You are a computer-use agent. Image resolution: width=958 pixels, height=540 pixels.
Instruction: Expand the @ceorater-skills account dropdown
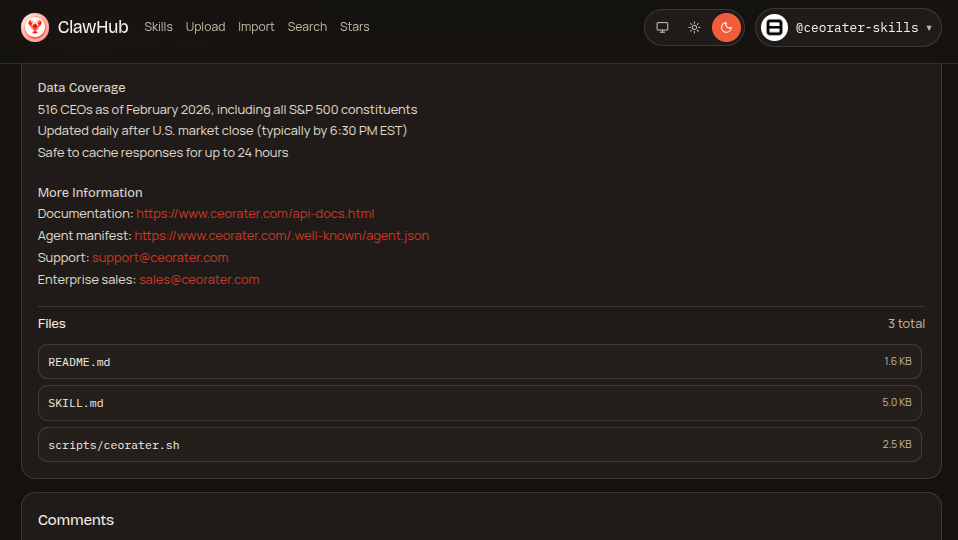click(848, 27)
